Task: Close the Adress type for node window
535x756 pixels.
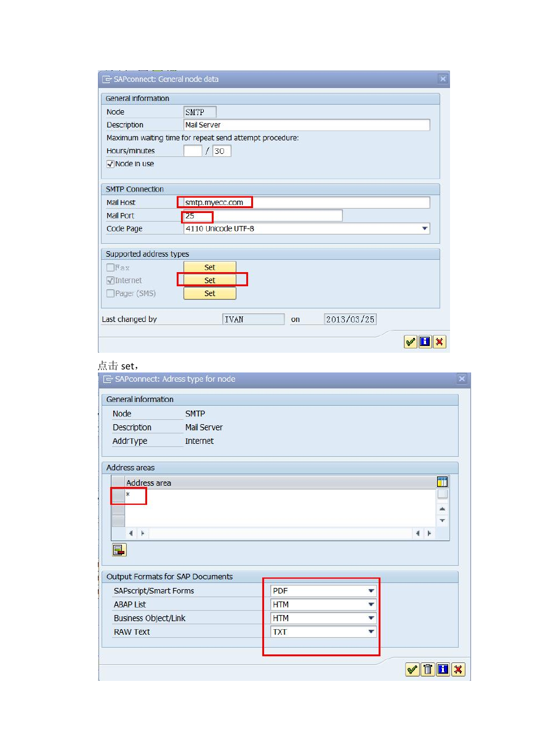Action: click(x=462, y=379)
